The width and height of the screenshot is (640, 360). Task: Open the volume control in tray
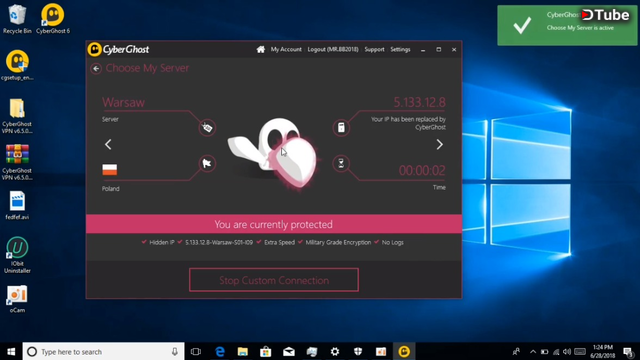(x=567, y=351)
